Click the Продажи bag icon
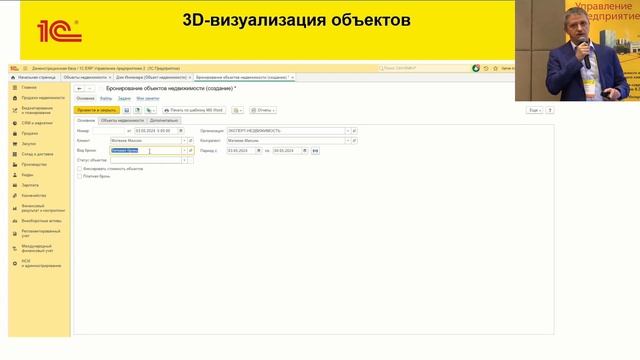640x360 pixels. (15, 133)
